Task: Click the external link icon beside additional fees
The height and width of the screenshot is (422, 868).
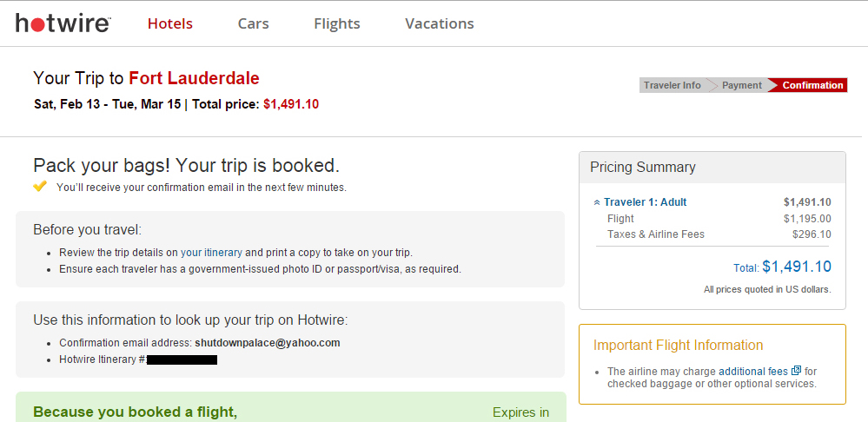Action: 796,371
